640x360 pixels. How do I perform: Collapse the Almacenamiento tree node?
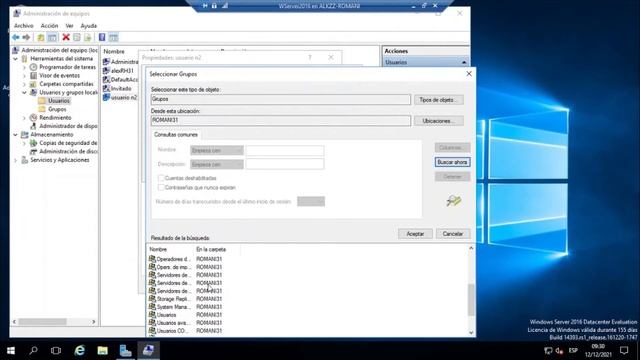point(16,135)
